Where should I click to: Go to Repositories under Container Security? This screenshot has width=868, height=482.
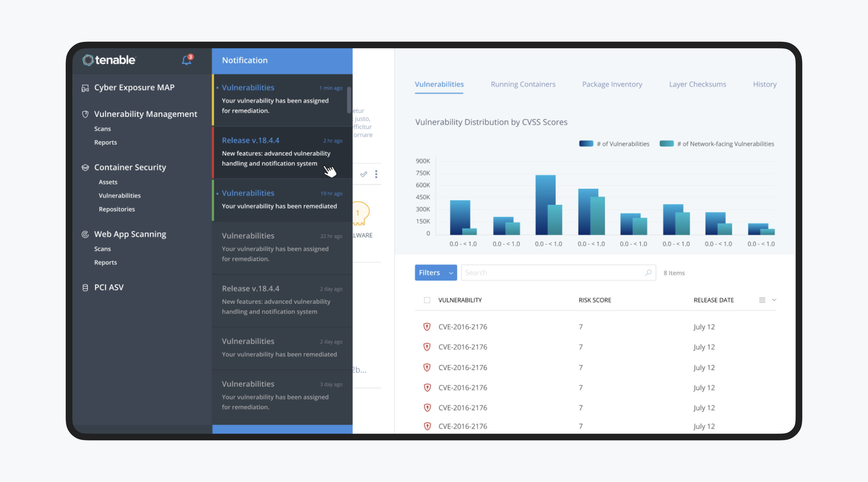(117, 209)
